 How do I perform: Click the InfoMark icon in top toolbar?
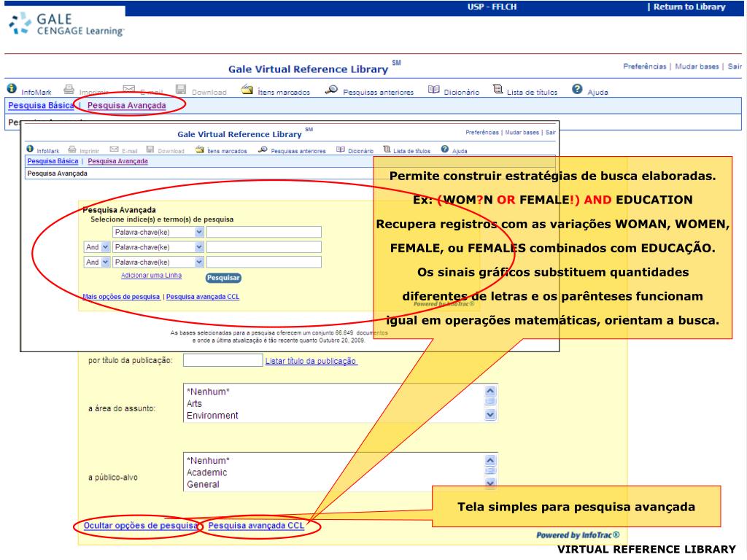tap(12, 88)
